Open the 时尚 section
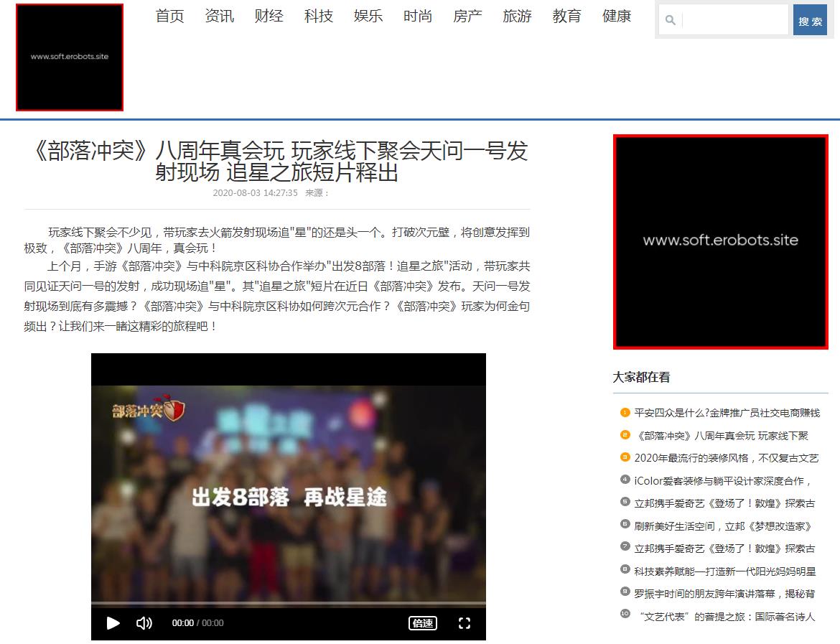Screen dimensions: 840x644 [418, 16]
